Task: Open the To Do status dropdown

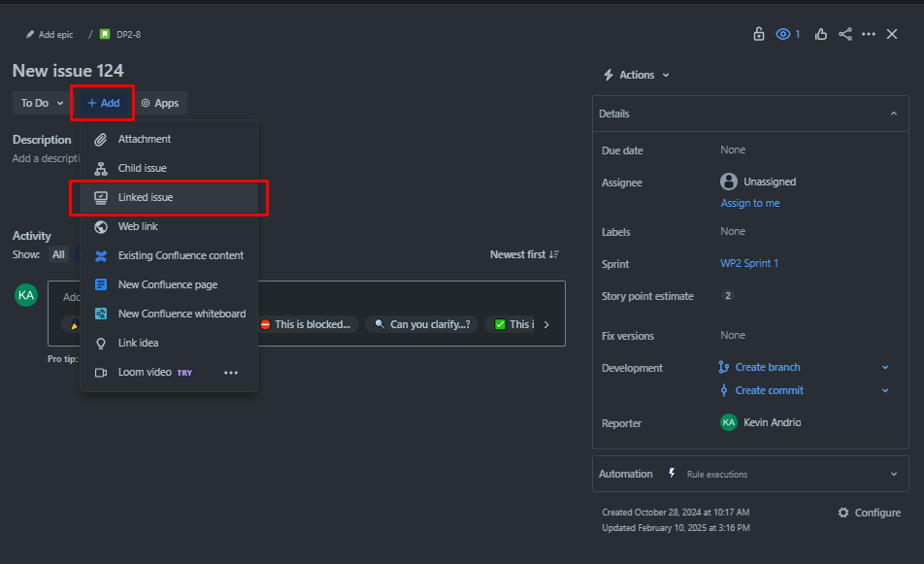Action: (x=41, y=103)
